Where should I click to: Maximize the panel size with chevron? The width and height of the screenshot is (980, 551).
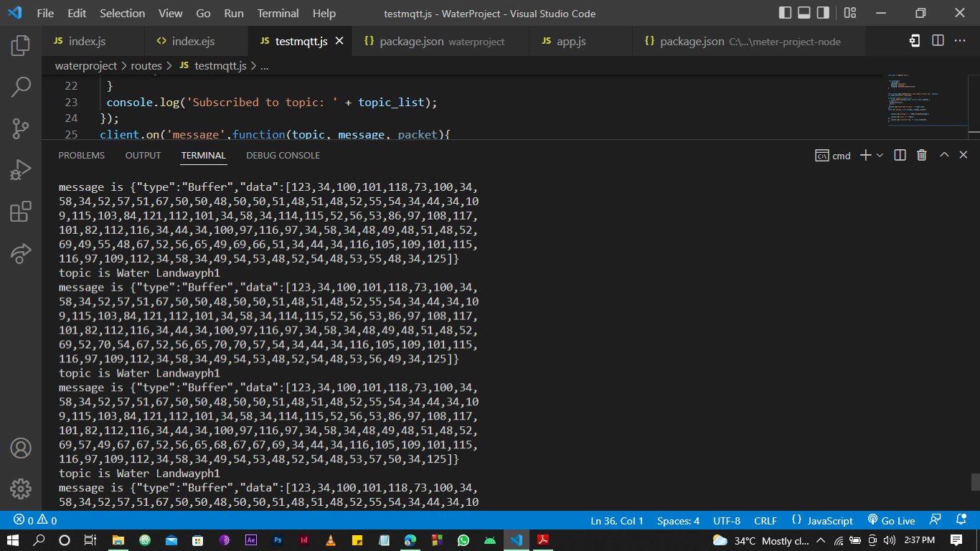pyautogui.click(x=944, y=155)
